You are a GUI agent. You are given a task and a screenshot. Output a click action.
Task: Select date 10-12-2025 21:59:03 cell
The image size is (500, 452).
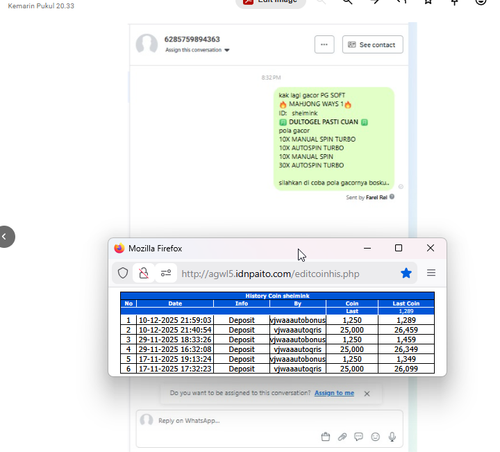coord(175,320)
